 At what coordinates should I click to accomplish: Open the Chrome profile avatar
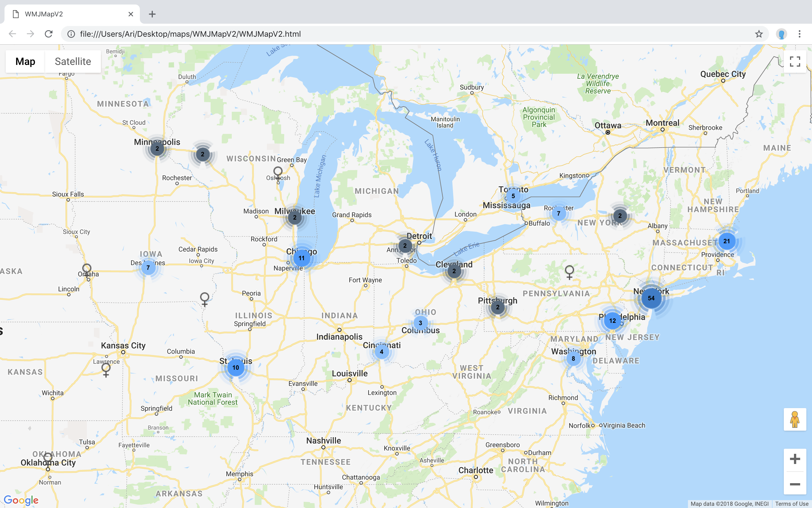[782, 34]
